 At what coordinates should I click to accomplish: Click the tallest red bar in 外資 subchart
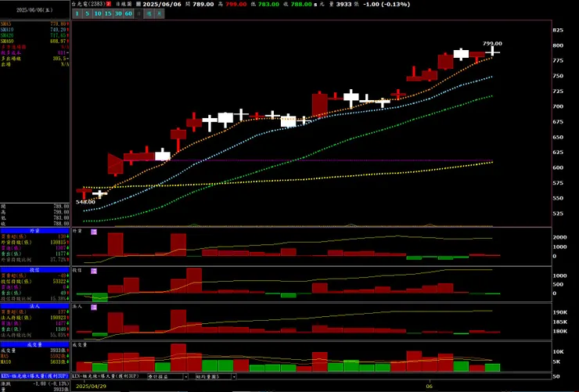coord(116,244)
